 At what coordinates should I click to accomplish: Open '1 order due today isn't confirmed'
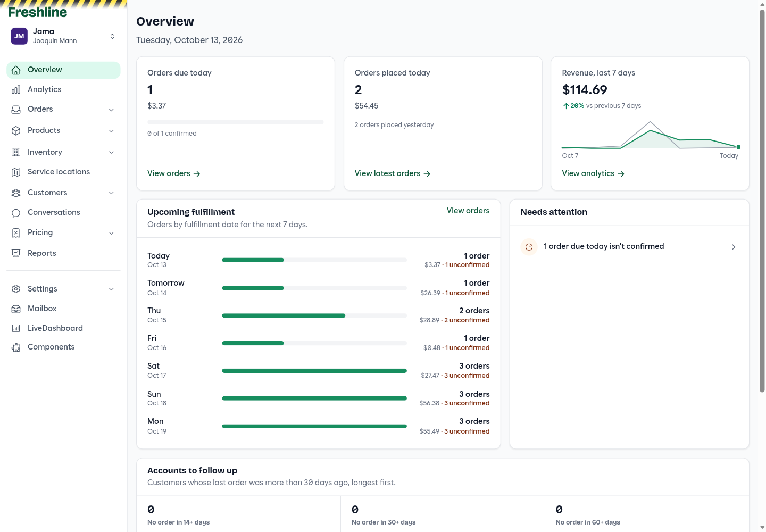click(x=629, y=247)
